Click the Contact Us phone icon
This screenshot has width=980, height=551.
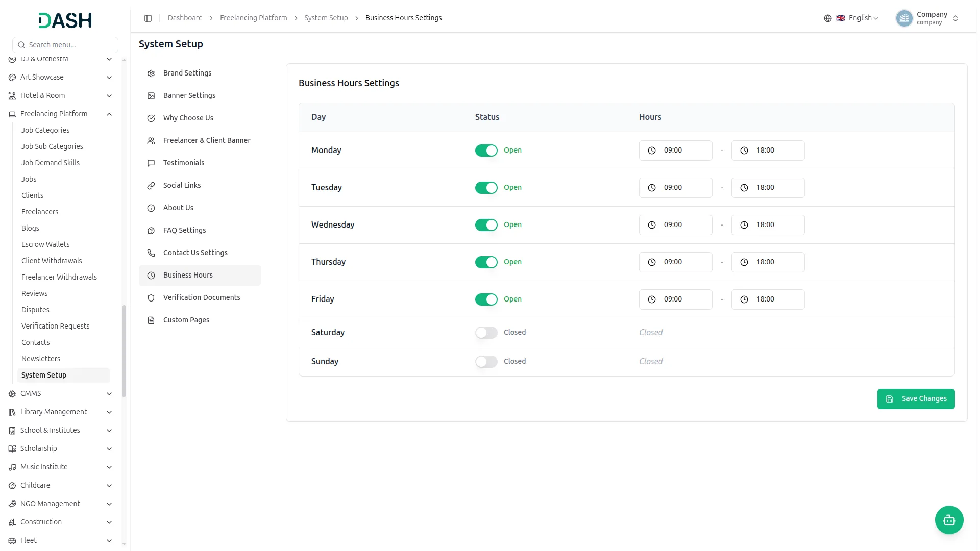pyautogui.click(x=151, y=253)
